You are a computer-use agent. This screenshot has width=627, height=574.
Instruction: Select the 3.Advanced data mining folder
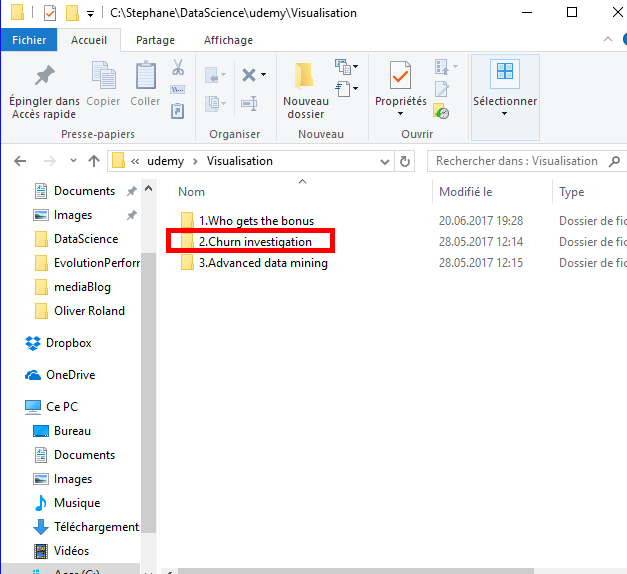click(x=262, y=263)
